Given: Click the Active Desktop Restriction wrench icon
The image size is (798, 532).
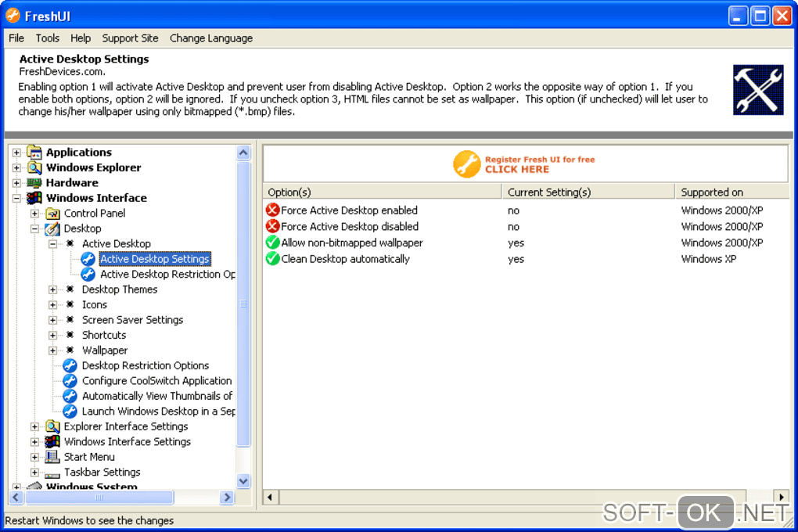Looking at the screenshot, I should [x=88, y=275].
